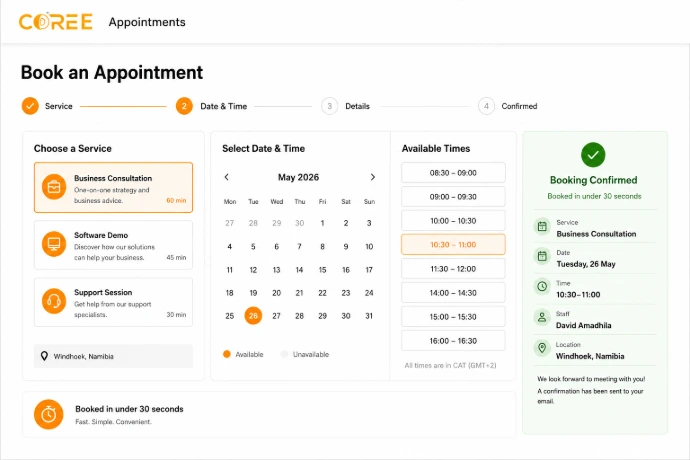This screenshot has width=690, height=460.
Task: Choose the 08:30 – 09:00 time slot
Action: tap(453, 173)
